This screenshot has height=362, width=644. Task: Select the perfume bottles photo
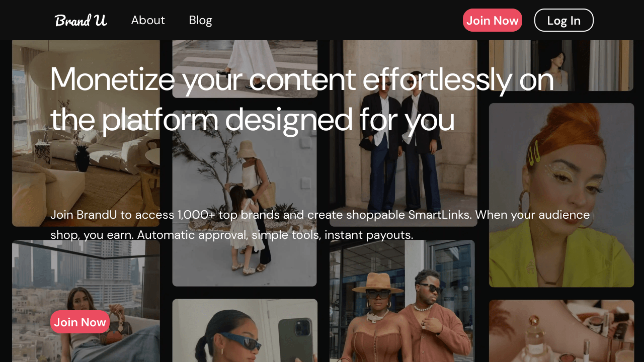pyautogui.click(x=561, y=331)
